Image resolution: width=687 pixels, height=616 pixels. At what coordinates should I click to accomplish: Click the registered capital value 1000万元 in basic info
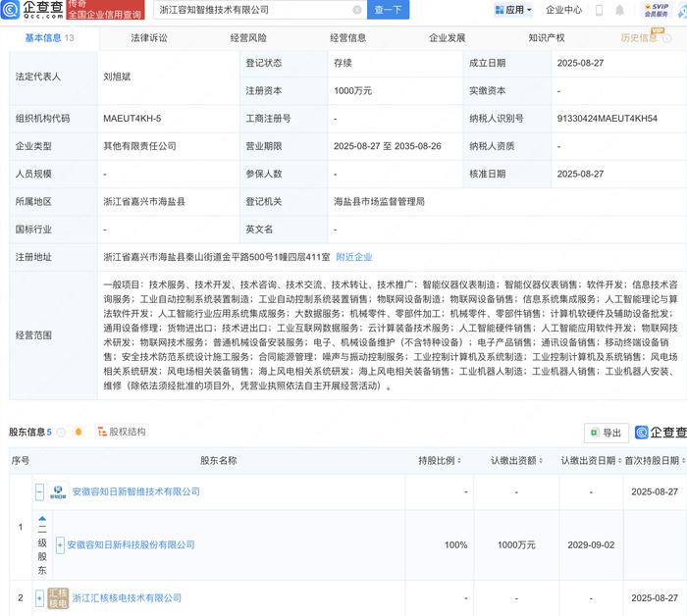[x=352, y=90]
